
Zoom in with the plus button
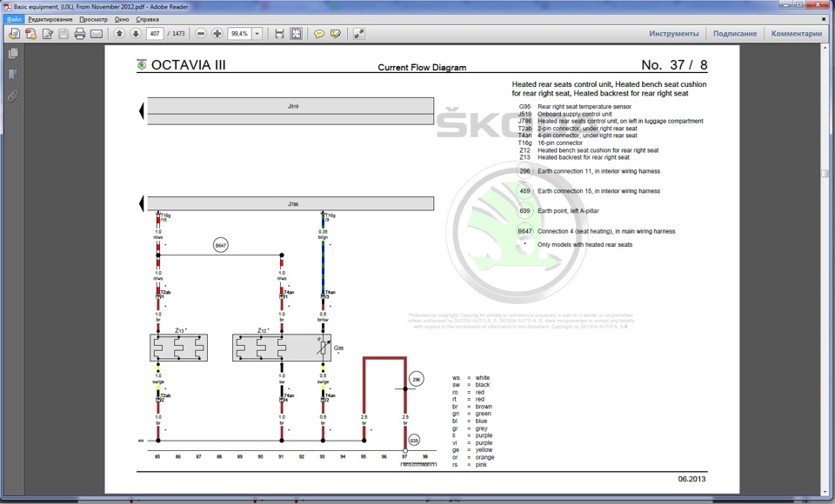pos(217,34)
